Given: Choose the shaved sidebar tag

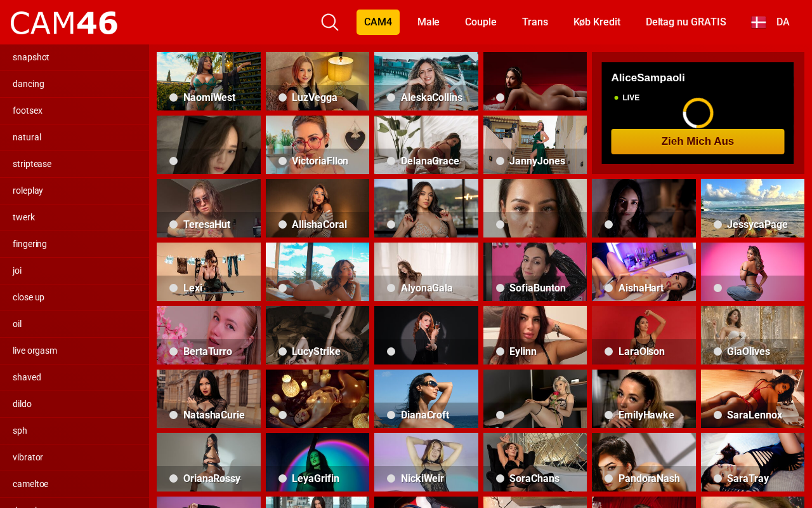Looking at the screenshot, I should (x=74, y=377).
